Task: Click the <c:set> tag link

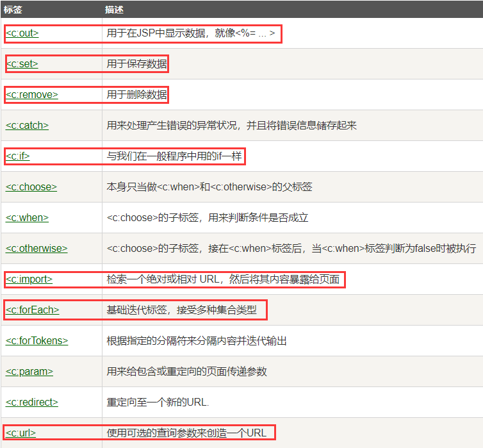Action: click(x=22, y=64)
